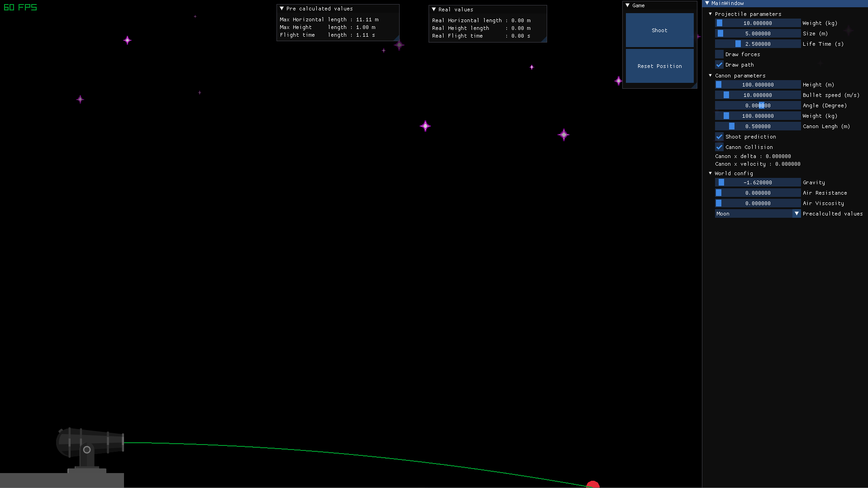This screenshot has height=488, width=868.
Task: Click the Canon Lengh (m) slider
Action: 758,126
